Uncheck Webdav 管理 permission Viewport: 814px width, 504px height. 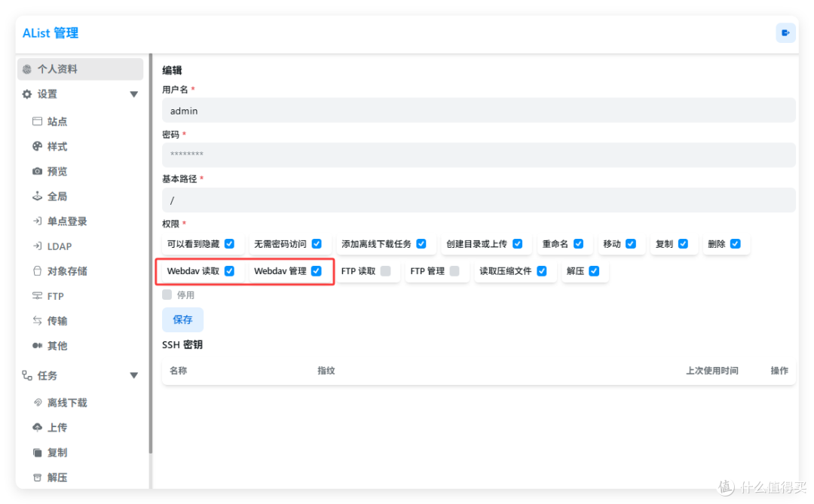tap(316, 271)
